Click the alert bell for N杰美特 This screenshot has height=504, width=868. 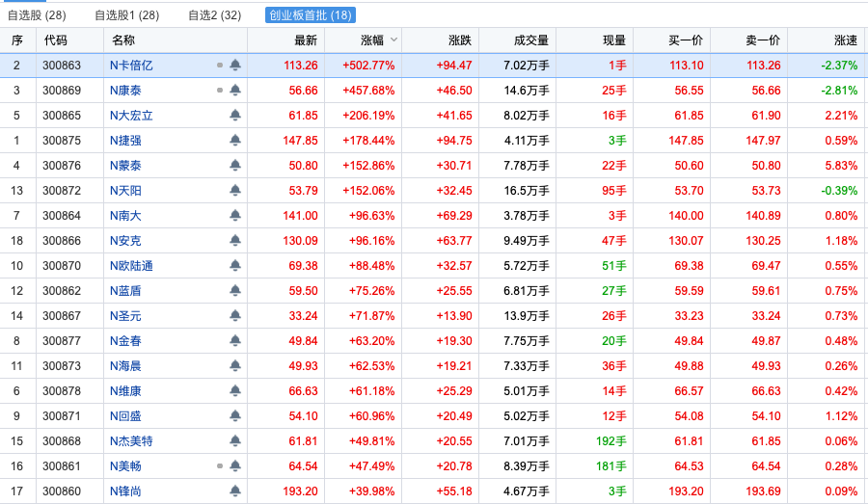[x=235, y=441]
